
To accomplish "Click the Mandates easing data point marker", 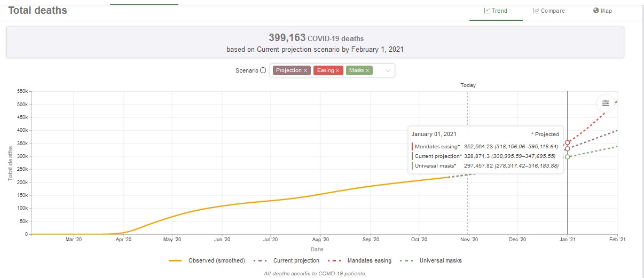I will [567, 143].
